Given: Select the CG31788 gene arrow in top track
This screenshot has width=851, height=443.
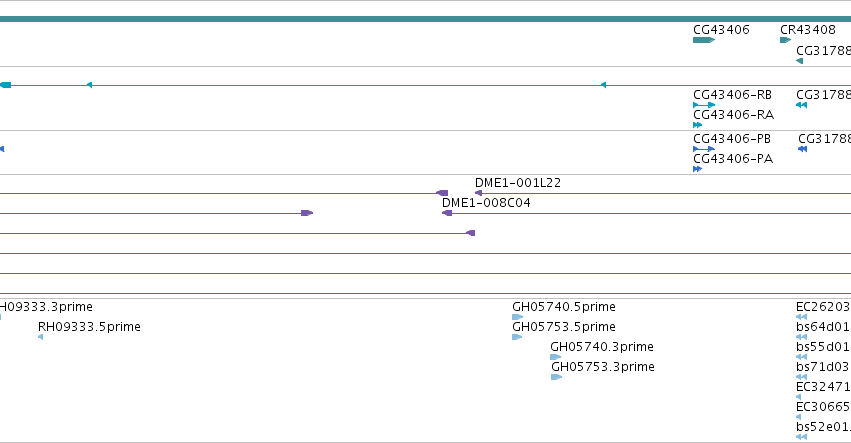Looking at the screenshot, I should pos(799,61).
